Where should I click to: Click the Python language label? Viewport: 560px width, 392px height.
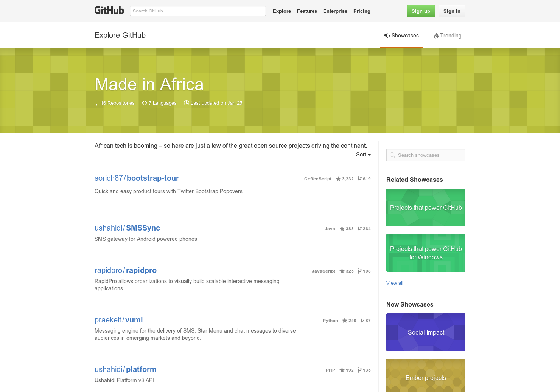(x=330, y=321)
